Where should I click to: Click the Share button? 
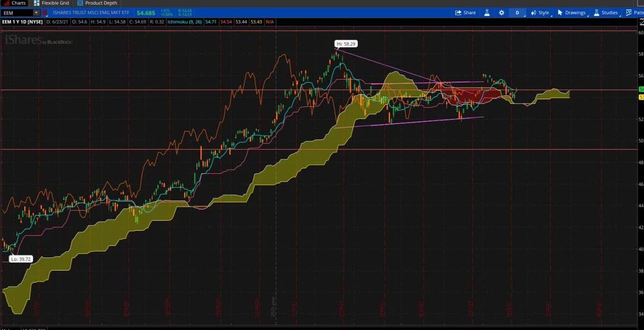[x=465, y=13]
